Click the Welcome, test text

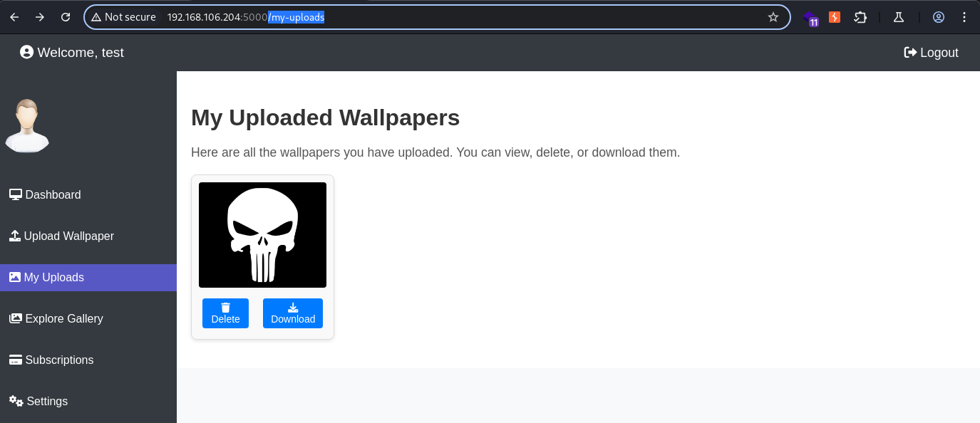(x=81, y=53)
